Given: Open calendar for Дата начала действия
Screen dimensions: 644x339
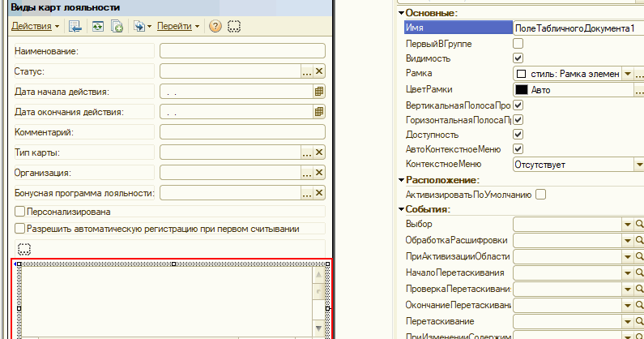Looking at the screenshot, I should [x=319, y=92].
